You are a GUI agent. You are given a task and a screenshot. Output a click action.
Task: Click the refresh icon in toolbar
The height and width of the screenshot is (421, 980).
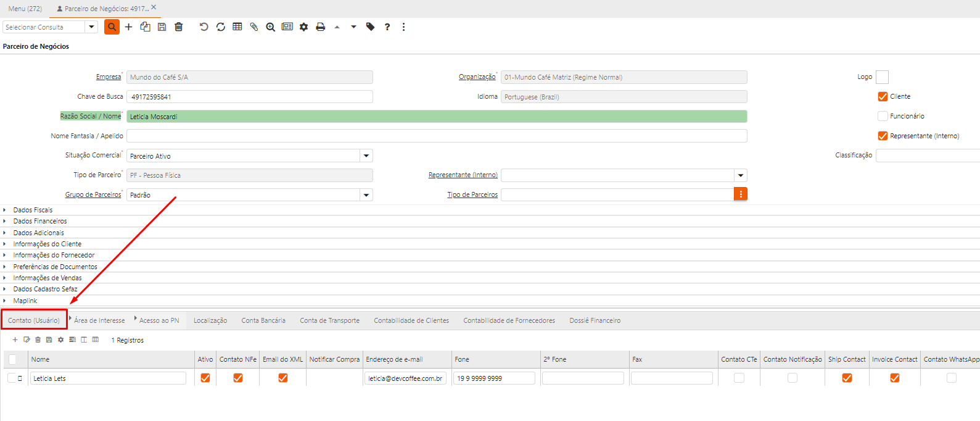click(220, 27)
